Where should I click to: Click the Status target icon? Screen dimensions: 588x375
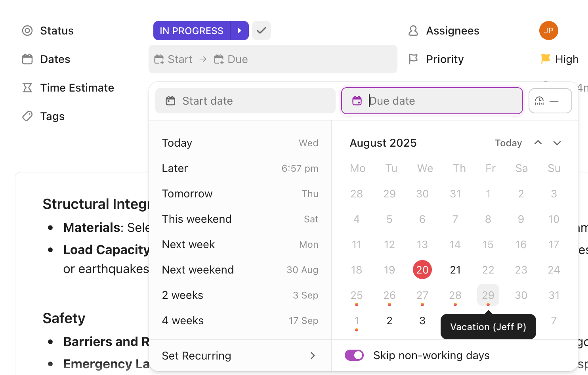[27, 31]
